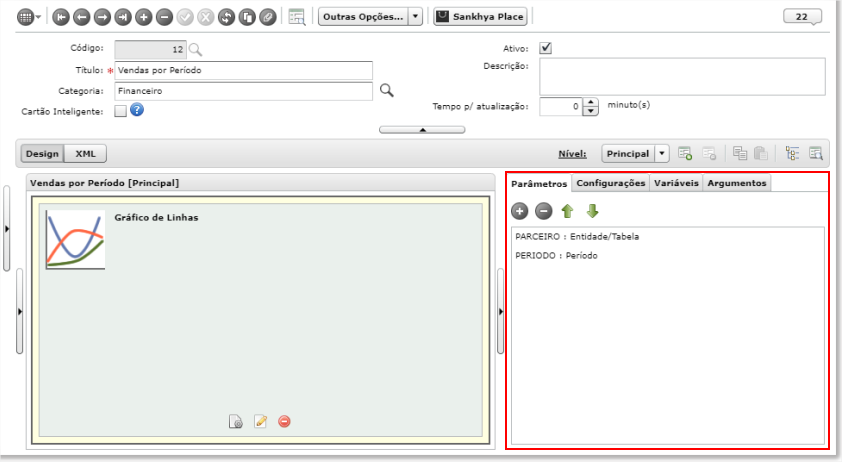Screen dimensions: 842x462
Task: Click the Categoria field
Action: [243, 91]
